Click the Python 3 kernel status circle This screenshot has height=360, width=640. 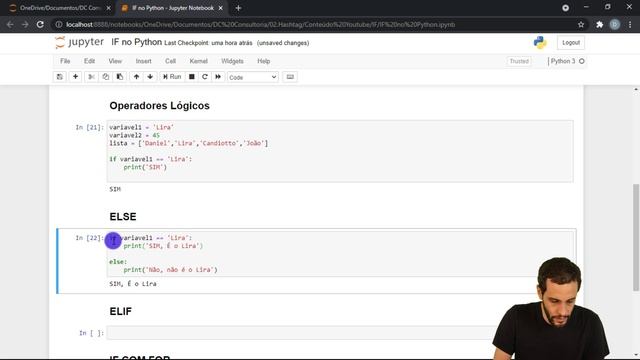(x=582, y=61)
